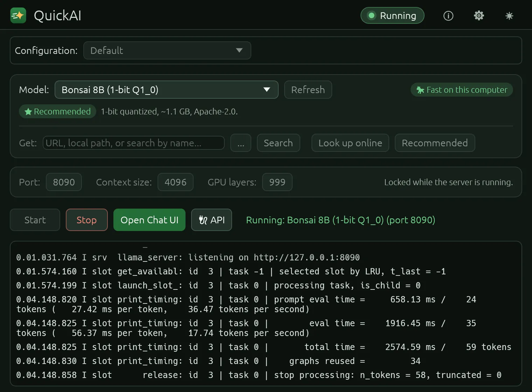This screenshot has width=532, height=392.
Task: Click the Search button
Action: point(278,143)
